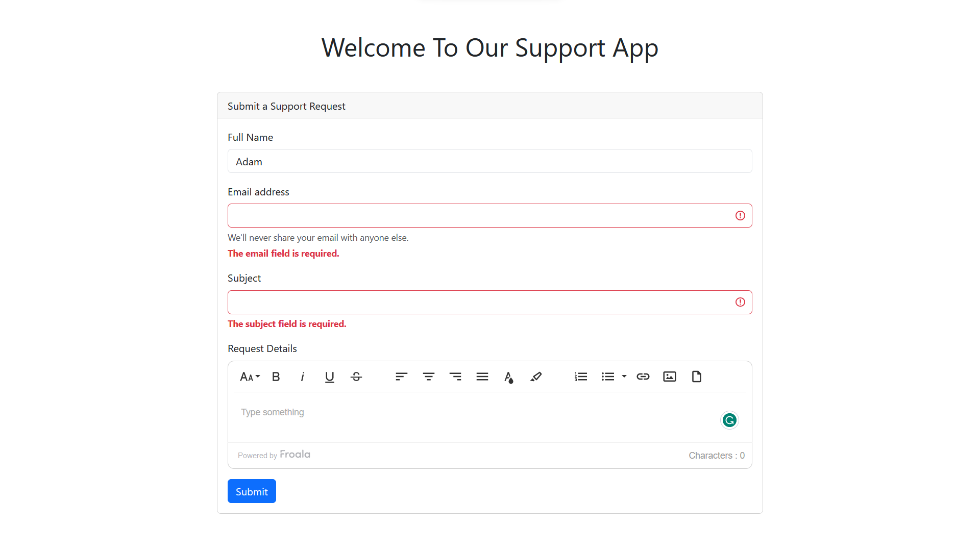Underline text in Request Details
Image resolution: width=980 pixels, height=551 pixels.
[329, 377]
